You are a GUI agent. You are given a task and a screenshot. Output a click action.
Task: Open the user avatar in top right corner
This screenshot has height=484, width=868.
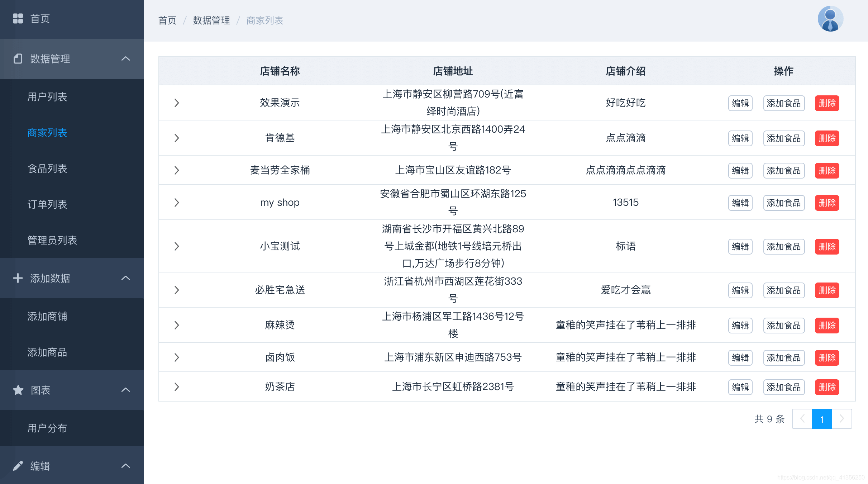tap(830, 19)
